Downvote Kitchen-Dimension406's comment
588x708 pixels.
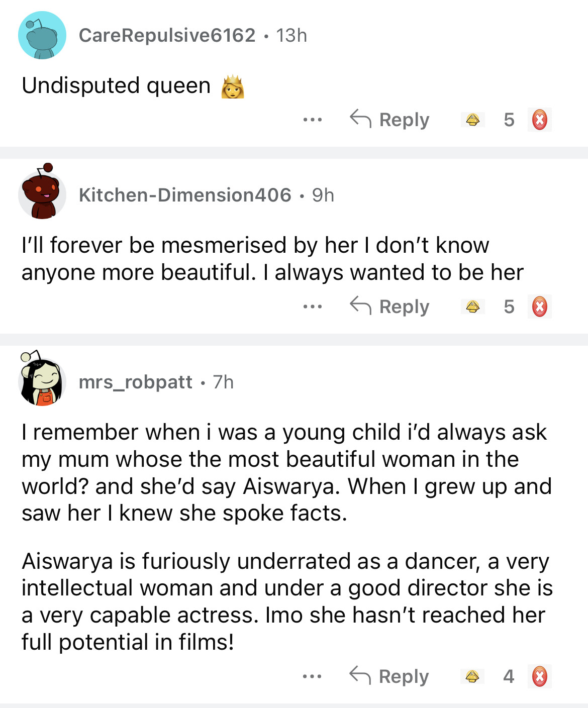[540, 307]
